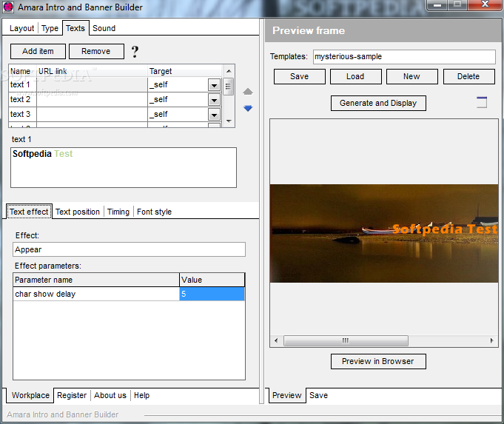Image resolution: width=504 pixels, height=424 pixels.
Task: Select the char show delay parameter name
Action: [x=96, y=294]
